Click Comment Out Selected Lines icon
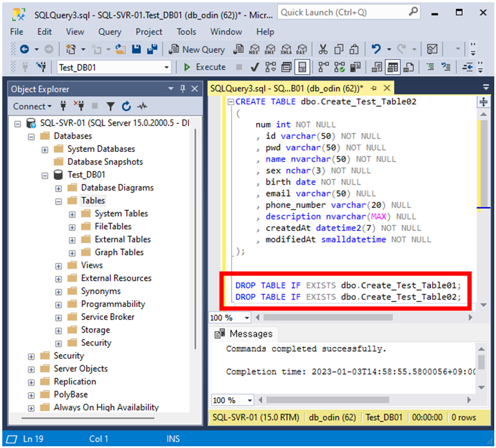This screenshot has width=496, height=448. [x=430, y=67]
